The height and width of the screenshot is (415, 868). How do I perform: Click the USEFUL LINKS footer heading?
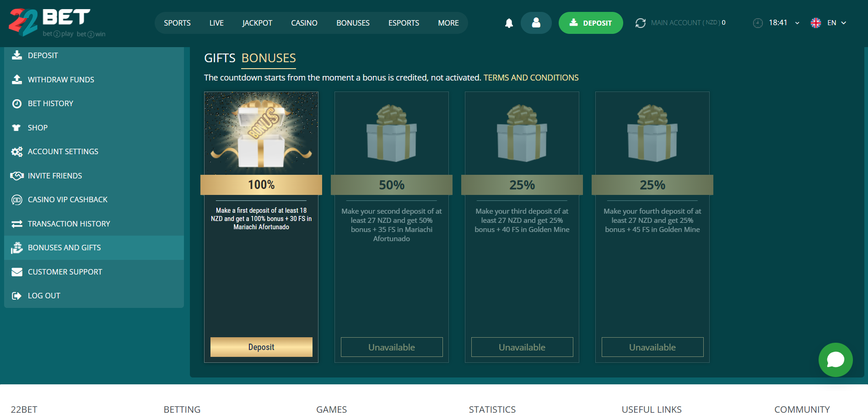click(x=652, y=409)
